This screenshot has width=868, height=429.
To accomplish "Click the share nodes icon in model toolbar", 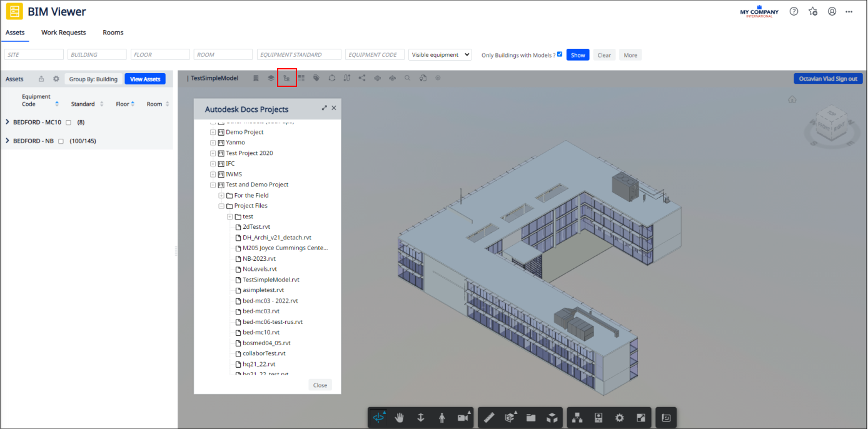I will click(362, 78).
